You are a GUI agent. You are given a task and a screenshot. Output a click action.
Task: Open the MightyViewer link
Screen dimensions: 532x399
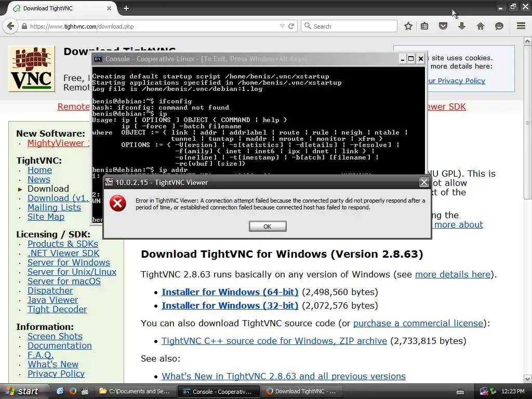pyautogui.click(x=58, y=143)
